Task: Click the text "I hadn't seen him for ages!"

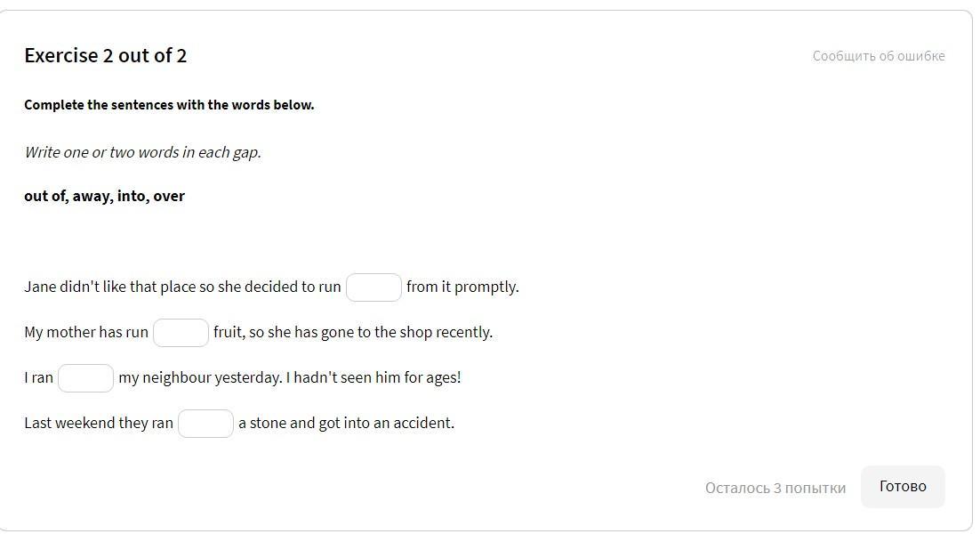Action: coord(374,377)
